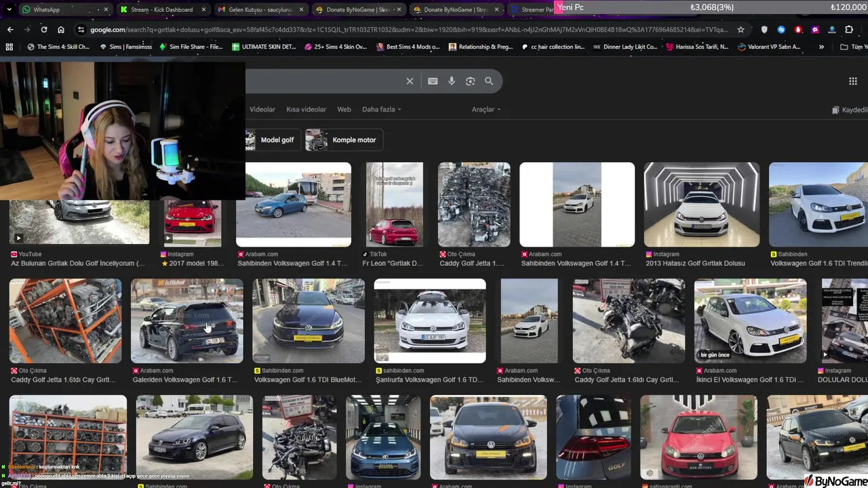The width and height of the screenshot is (868, 488).
Task: Go back using the browser back arrow
Action: [x=10, y=30]
